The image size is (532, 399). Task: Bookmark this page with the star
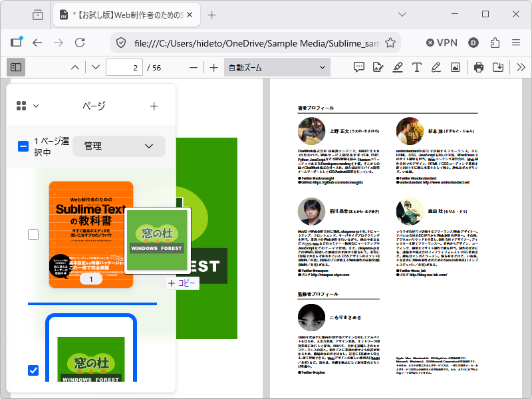pyautogui.click(x=390, y=43)
